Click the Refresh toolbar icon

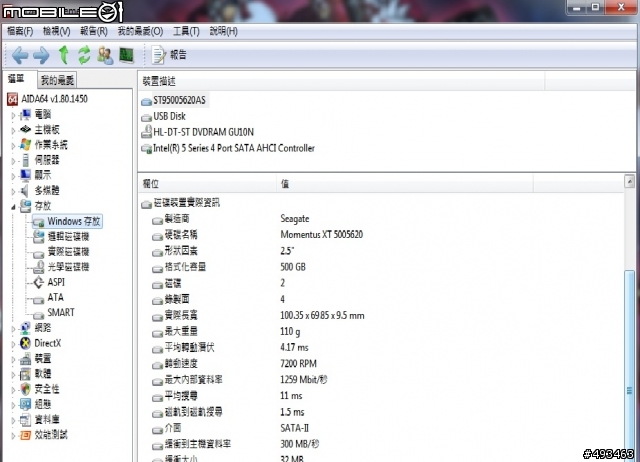(x=84, y=55)
